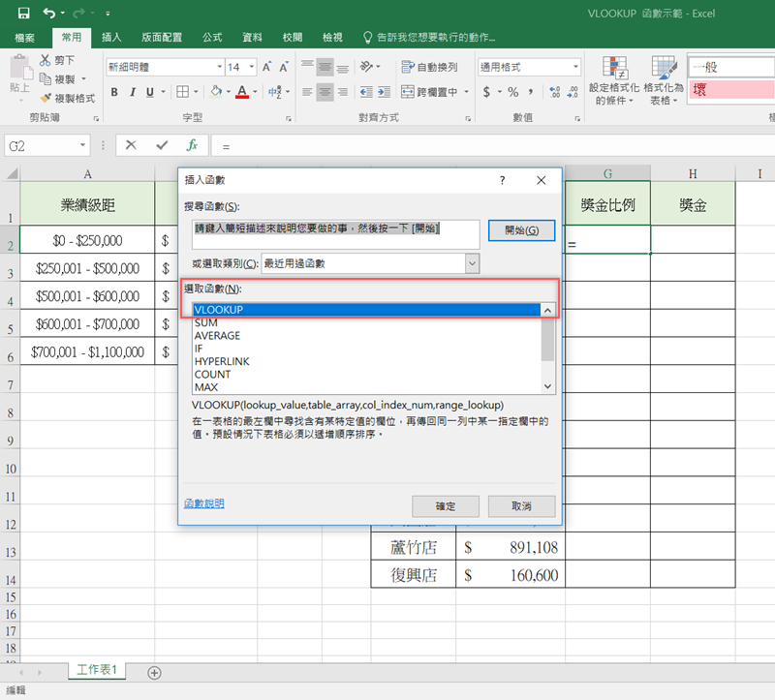The width and height of the screenshot is (775, 700).
Task: Open the 函數說明 help link
Action: click(203, 503)
